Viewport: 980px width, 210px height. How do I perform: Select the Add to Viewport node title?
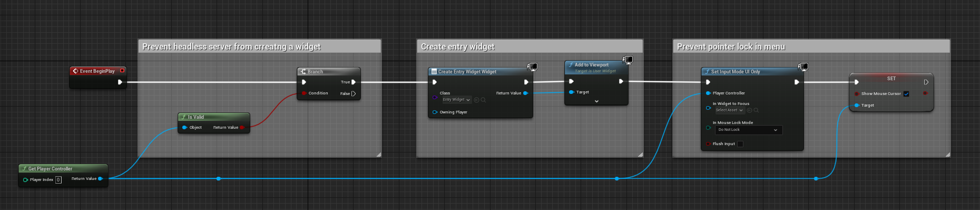point(591,65)
